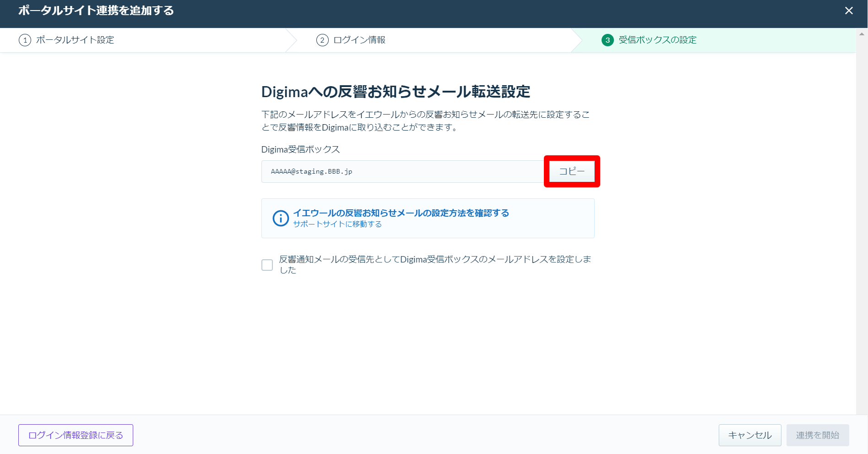Click the キャンセル button
This screenshot has width=868, height=454.
pyautogui.click(x=750, y=435)
